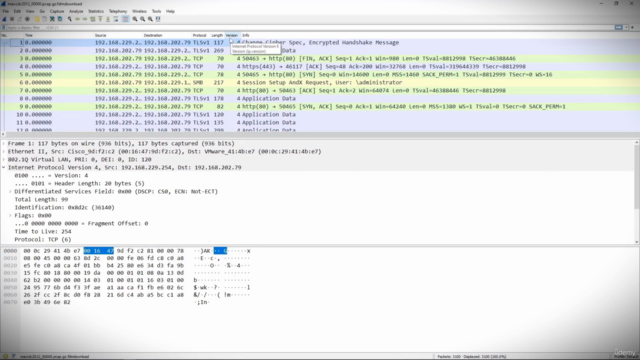Stop the running packet capture
This screenshot has height=360, width=640.
(12, 19)
